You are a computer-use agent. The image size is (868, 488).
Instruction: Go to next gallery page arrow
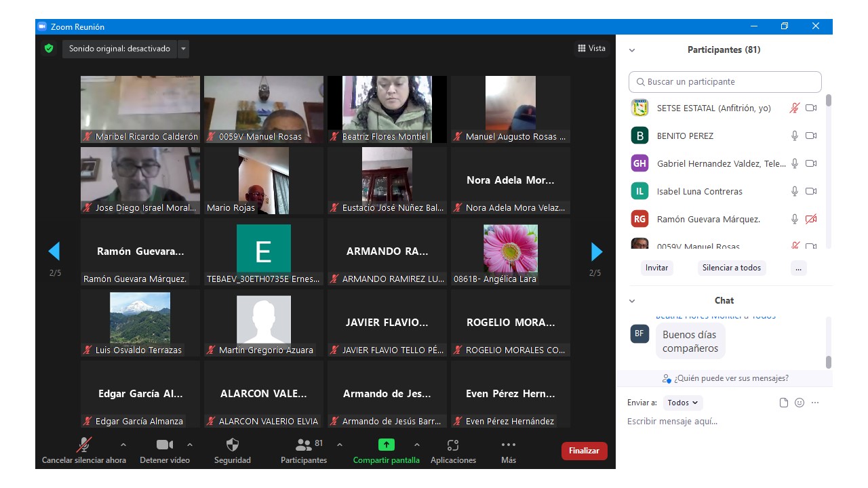click(x=597, y=252)
